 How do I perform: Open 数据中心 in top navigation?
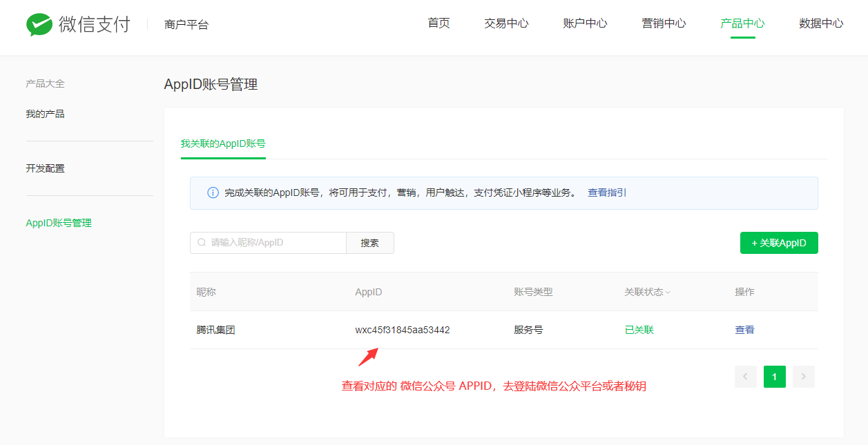tap(821, 23)
